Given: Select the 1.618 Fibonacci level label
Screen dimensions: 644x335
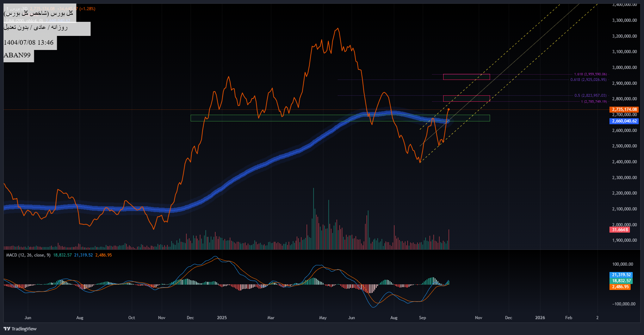Looking at the screenshot, I should [x=590, y=74].
